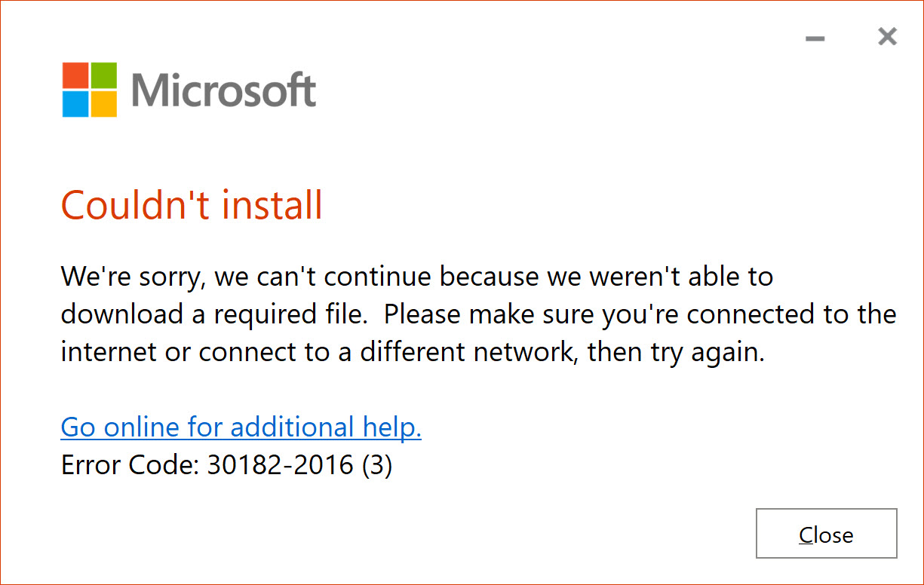Select the blue square in the Microsoft logo
Image resolution: width=924 pixels, height=585 pixels.
tap(74, 103)
